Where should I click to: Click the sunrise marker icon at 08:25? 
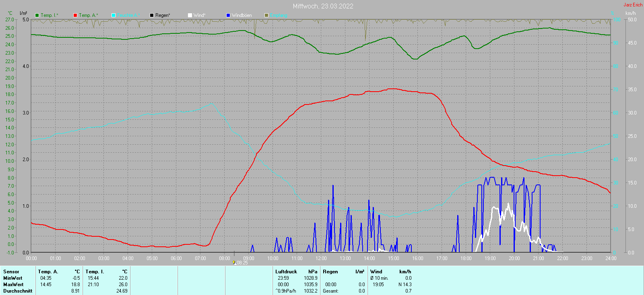[x=234, y=262]
